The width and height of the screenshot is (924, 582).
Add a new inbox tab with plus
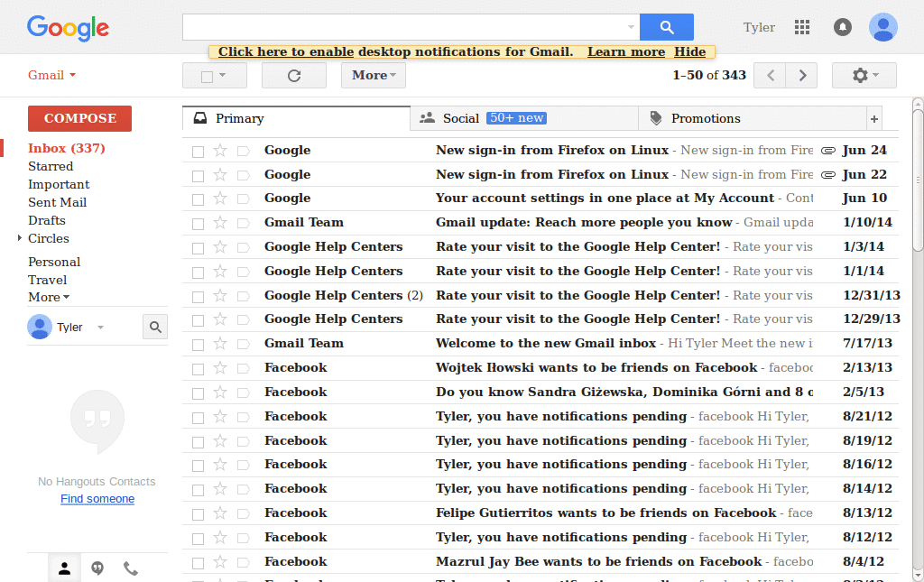click(x=874, y=119)
